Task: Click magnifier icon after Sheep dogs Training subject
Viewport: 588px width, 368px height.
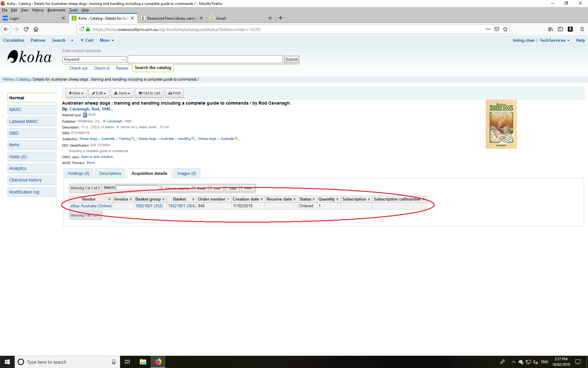Action: coord(133,139)
